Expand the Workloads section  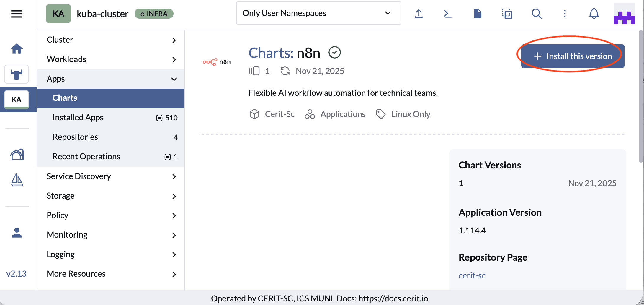[x=111, y=59]
